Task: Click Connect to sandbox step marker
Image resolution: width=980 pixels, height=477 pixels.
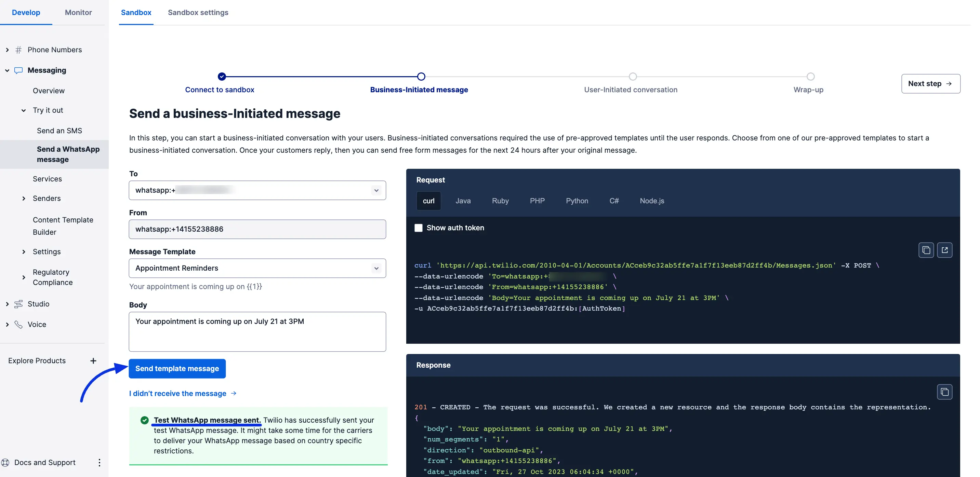Action: click(222, 77)
